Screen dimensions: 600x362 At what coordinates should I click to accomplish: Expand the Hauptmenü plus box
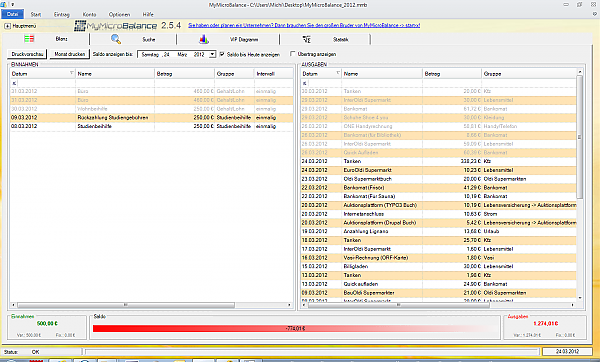tap(7, 26)
